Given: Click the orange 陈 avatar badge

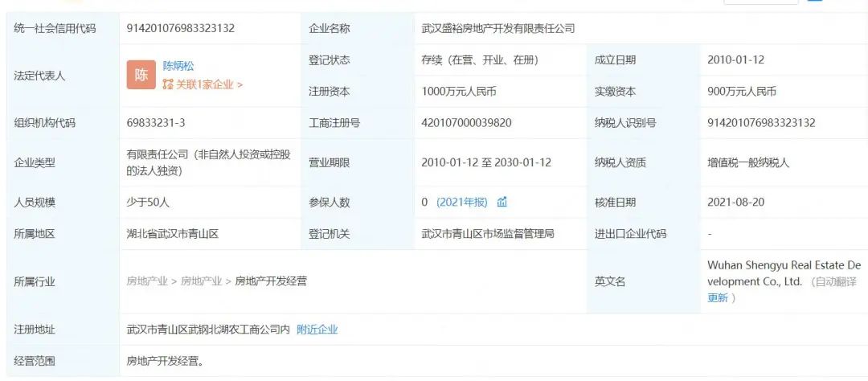Looking at the screenshot, I should tap(141, 75).
